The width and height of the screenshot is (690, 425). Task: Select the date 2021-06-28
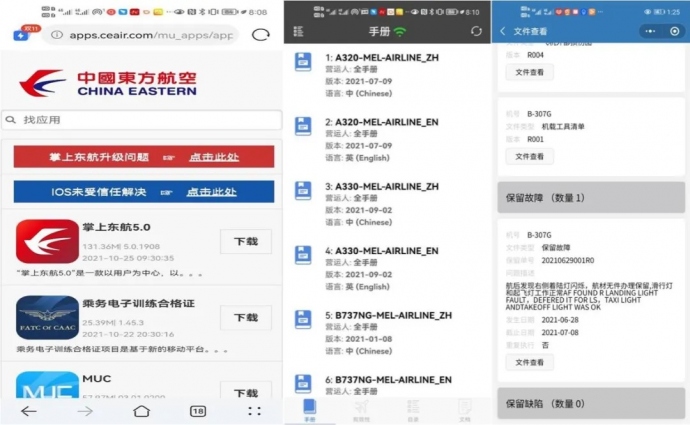[560, 320]
